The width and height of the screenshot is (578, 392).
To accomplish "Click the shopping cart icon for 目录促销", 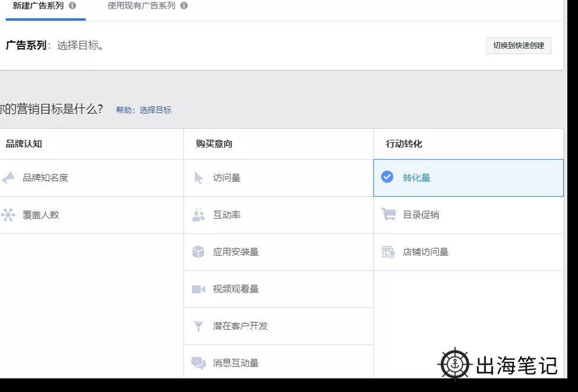I will point(388,215).
